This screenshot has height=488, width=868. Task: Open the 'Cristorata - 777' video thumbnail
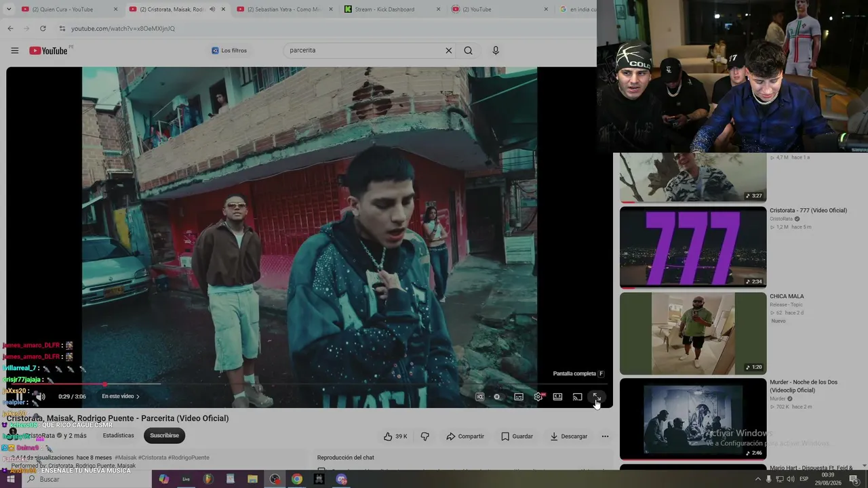click(x=693, y=247)
